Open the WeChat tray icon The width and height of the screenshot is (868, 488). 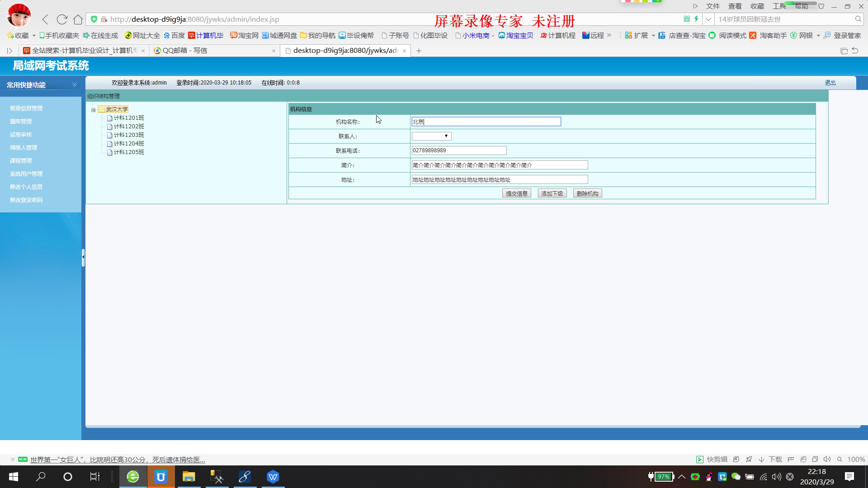click(736, 477)
